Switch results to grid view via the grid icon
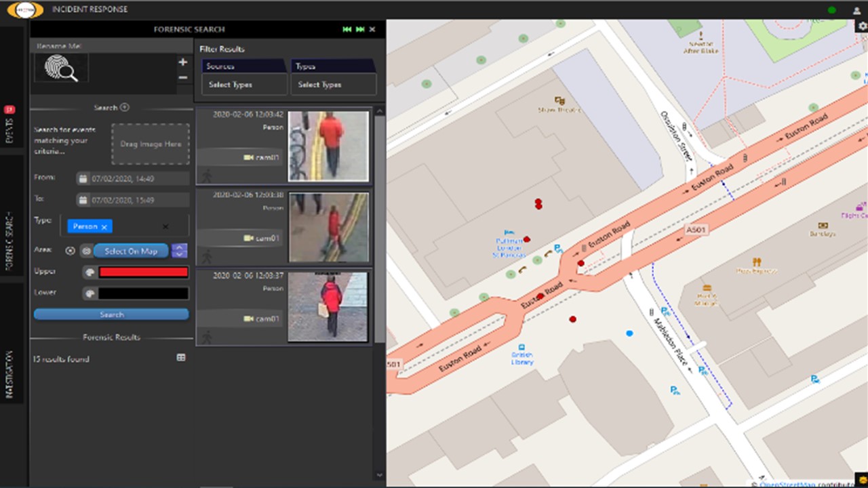Screen dimensions: 868x488 (181, 358)
